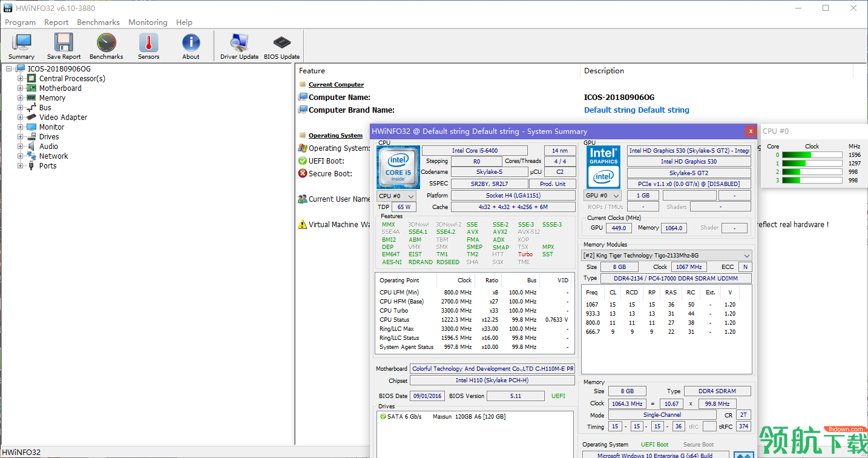The height and width of the screenshot is (458, 868).
Task: Open the memory module King Tiger dropdown
Action: (666, 256)
